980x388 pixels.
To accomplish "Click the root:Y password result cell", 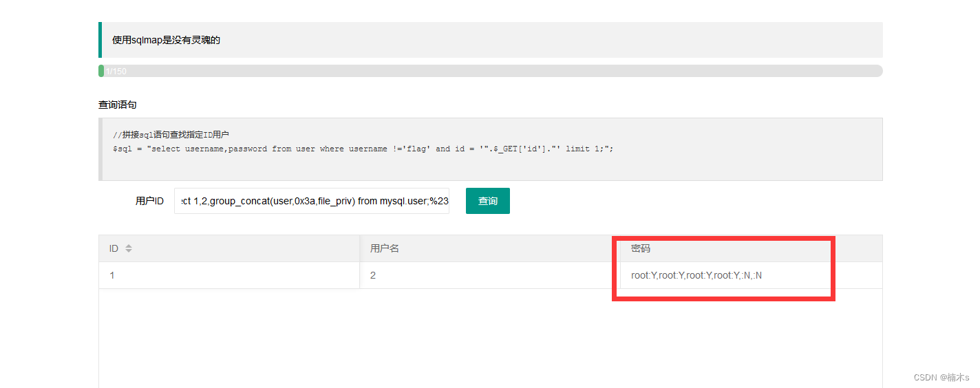I will 751,275.
